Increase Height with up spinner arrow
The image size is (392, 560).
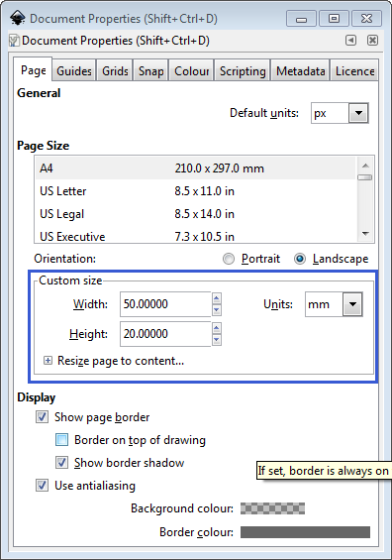point(217,328)
